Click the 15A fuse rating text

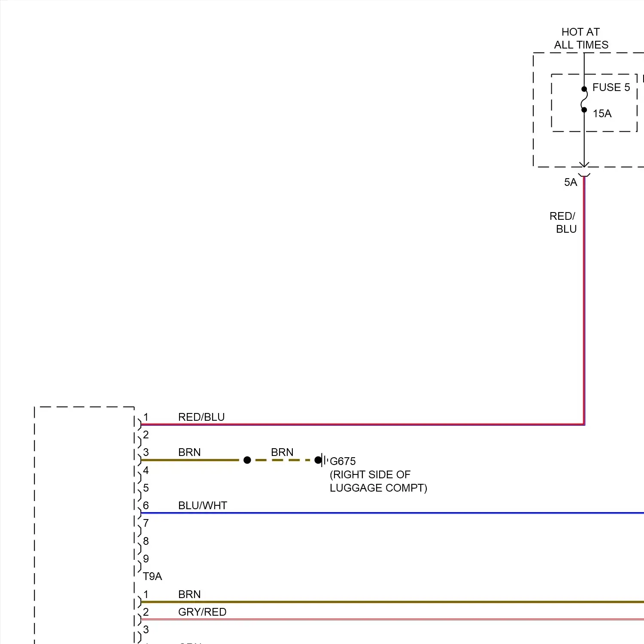pyautogui.click(x=602, y=114)
